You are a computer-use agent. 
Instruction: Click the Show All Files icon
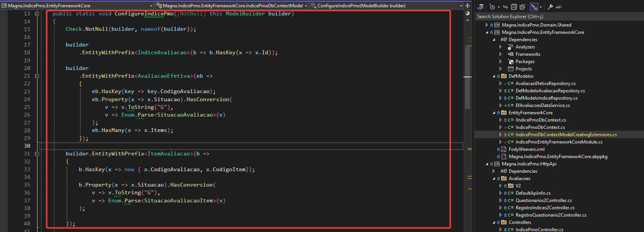pos(522,7)
